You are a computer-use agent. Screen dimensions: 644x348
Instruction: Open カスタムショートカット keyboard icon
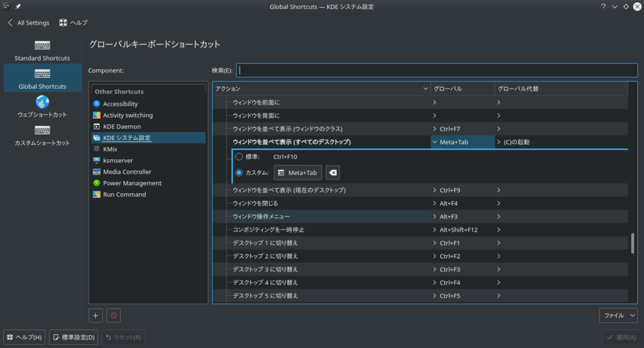(x=42, y=130)
